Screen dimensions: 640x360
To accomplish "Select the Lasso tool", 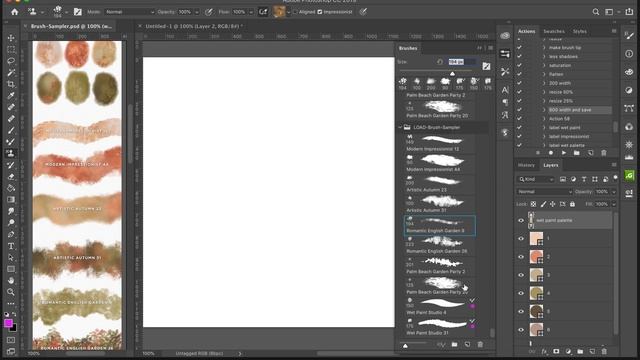I will (11, 61).
